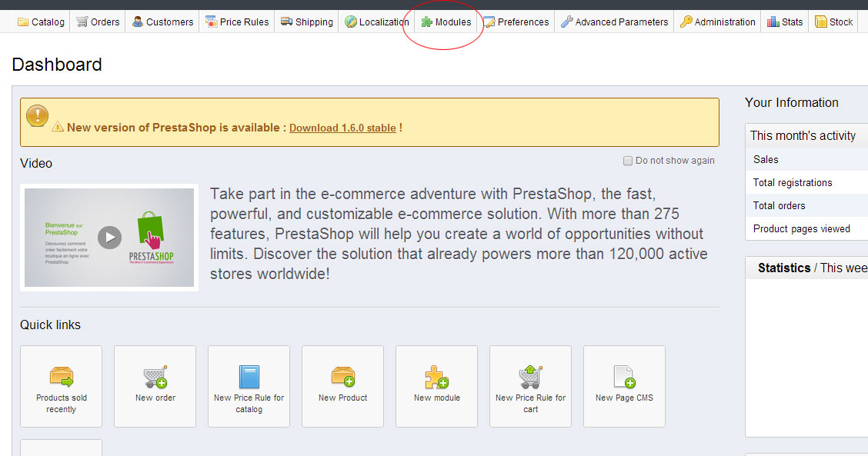Open the Catalog menu
Screen dimensions: 868x456
click(41, 22)
